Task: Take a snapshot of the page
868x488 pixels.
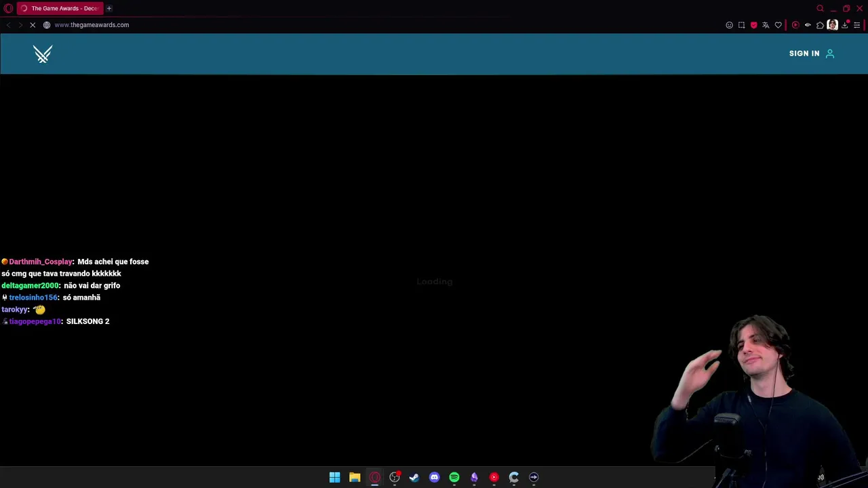Action: pos(741,25)
